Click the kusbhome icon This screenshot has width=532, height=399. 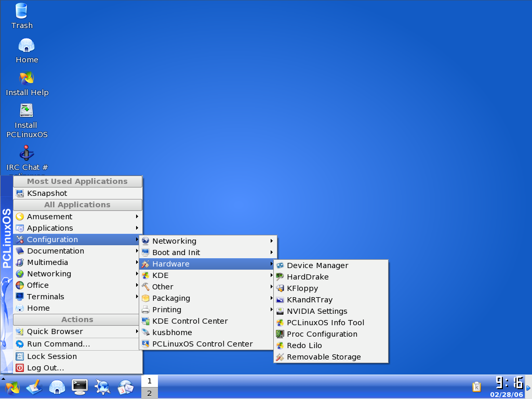[145, 332]
